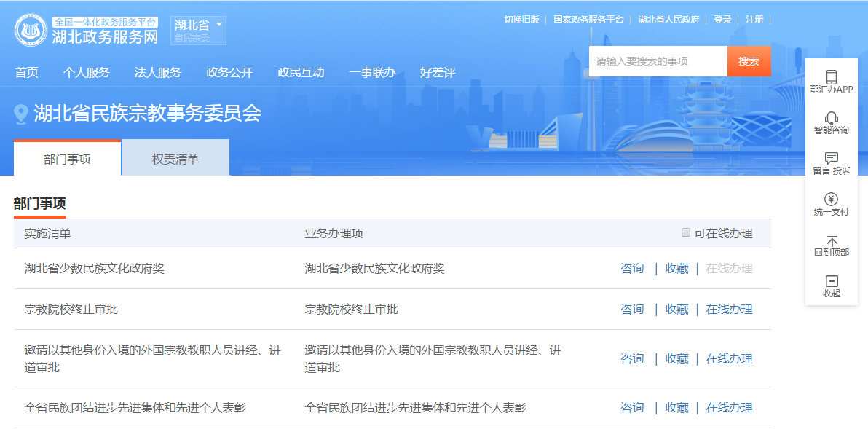Click 收藏 for 全省民族团结进步先进集体和先进个人表彰
The height and width of the screenshot is (429, 868).
676,408
